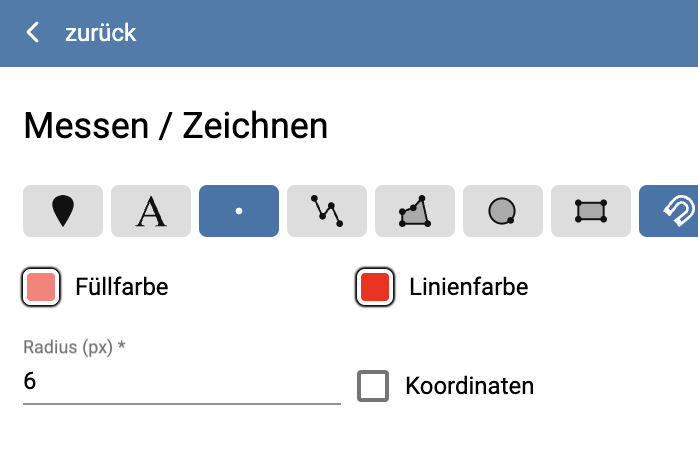Click the 'Messen / Zeichnen' heading
The width and height of the screenshot is (698, 450).
[175, 127]
